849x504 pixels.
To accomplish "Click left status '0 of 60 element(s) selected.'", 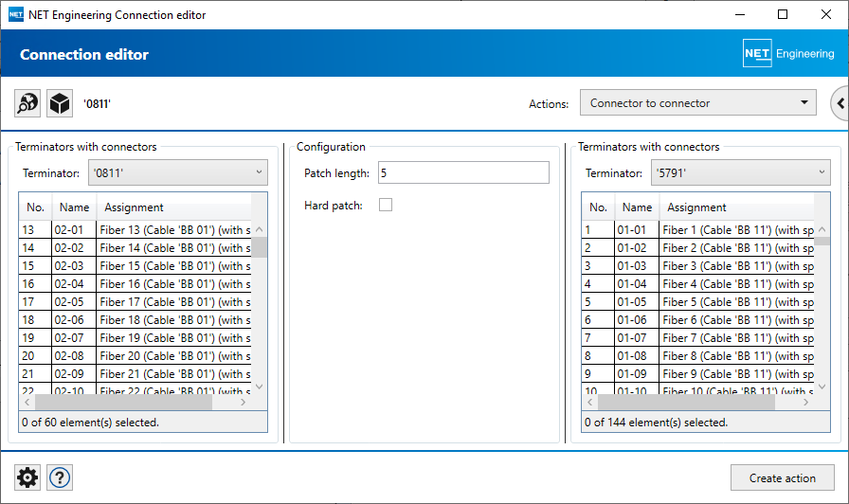I will coord(90,423).
